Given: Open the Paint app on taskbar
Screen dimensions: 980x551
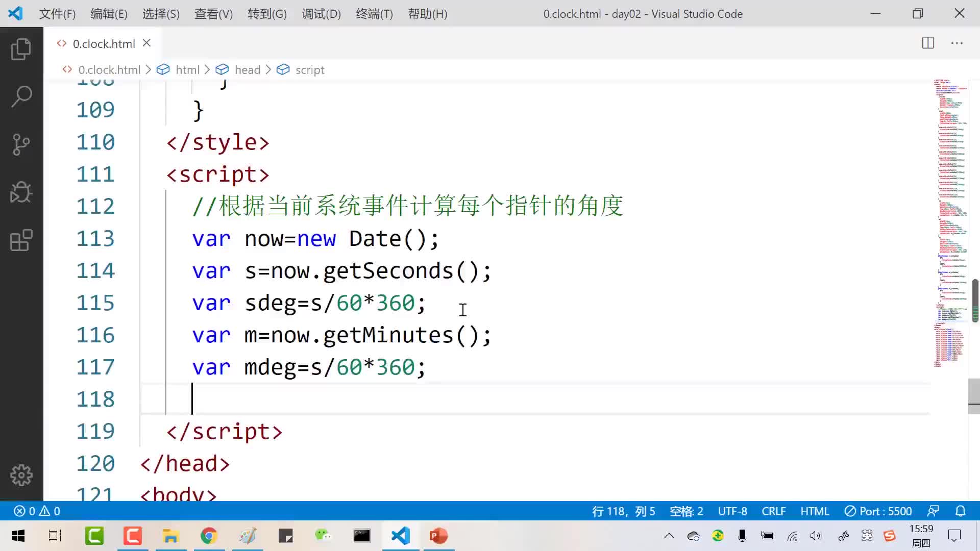Looking at the screenshot, I should coord(248,536).
